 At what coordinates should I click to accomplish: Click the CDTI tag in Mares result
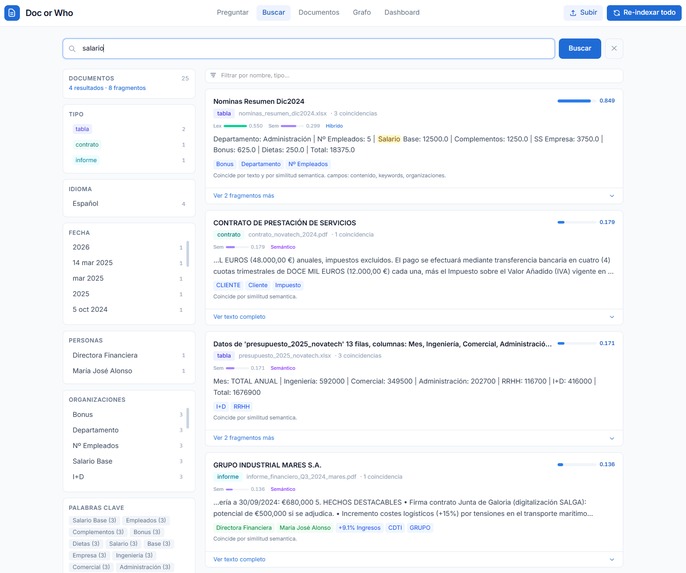click(395, 528)
